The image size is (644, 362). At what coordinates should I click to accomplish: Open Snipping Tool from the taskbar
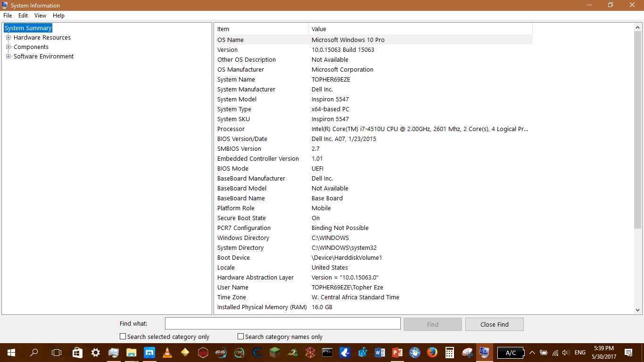tap(467, 353)
